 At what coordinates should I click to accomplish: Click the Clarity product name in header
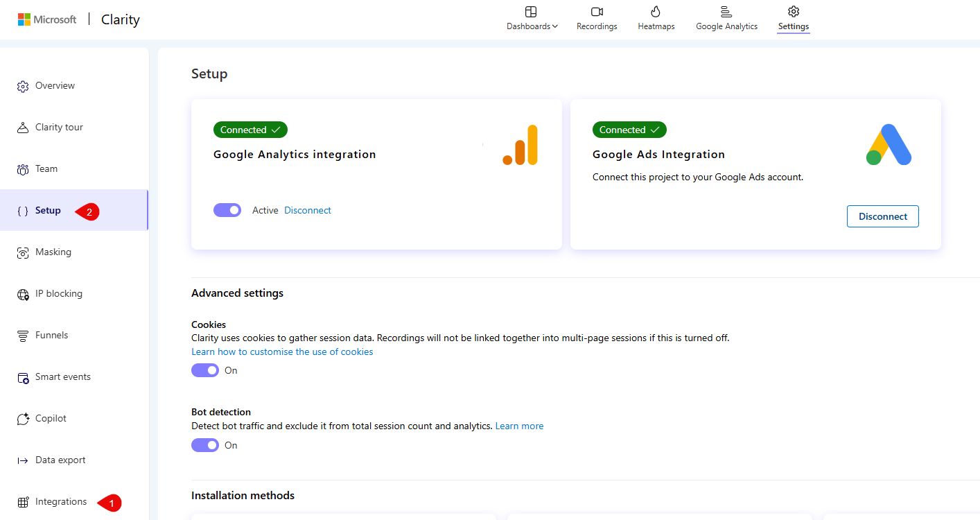click(x=121, y=19)
